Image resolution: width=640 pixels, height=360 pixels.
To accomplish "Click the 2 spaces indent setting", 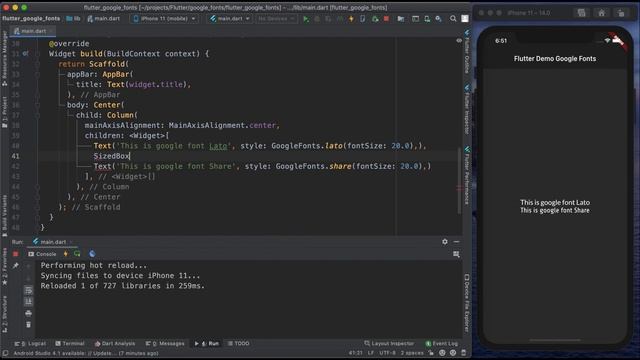I will (x=412, y=353).
